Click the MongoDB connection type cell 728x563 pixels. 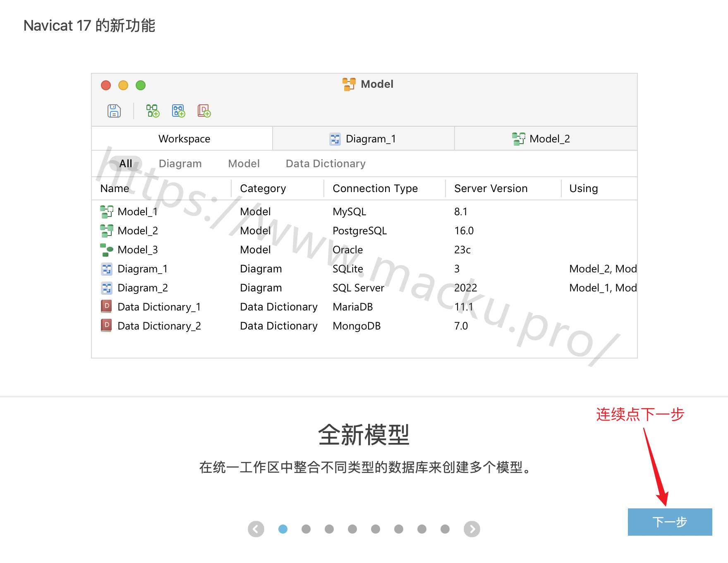pyautogui.click(x=357, y=326)
